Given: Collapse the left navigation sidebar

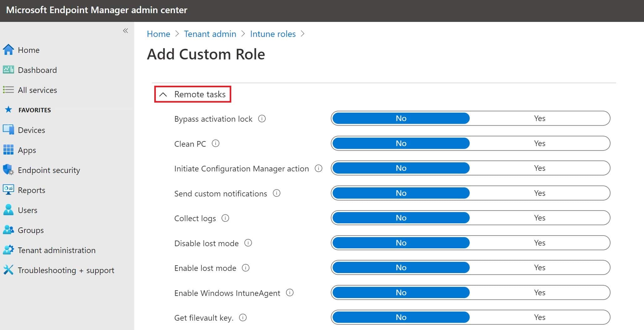Looking at the screenshot, I should pyautogui.click(x=125, y=31).
